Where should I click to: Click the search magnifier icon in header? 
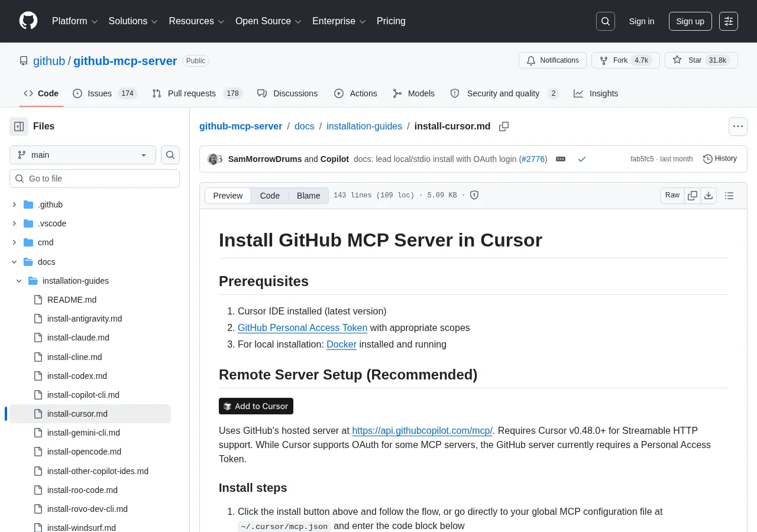[606, 21]
